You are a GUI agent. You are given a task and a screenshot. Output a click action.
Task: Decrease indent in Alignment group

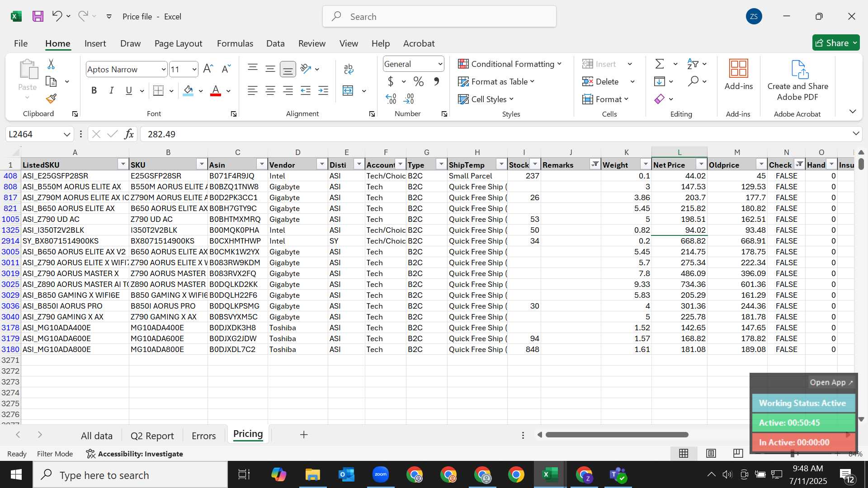pyautogui.click(x=306, y=91)
